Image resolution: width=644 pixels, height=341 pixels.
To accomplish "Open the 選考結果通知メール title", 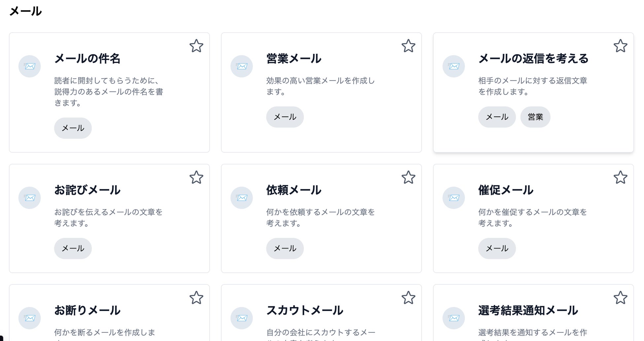I will click(528, 311).
